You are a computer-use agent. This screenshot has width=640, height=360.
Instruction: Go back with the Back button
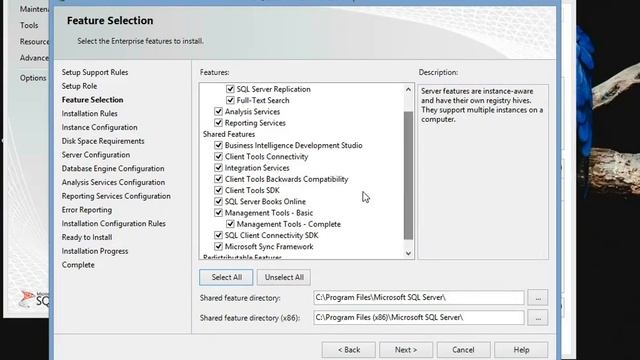point(349,350)
